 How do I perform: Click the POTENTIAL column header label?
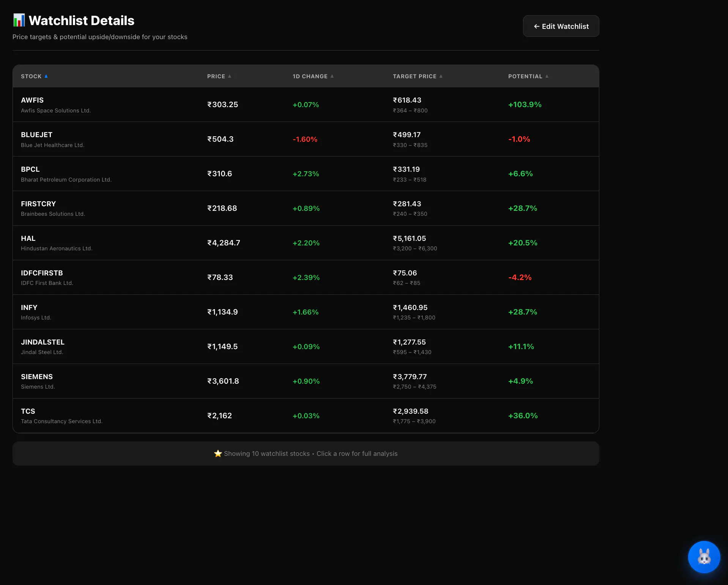(x=525, y=76)
